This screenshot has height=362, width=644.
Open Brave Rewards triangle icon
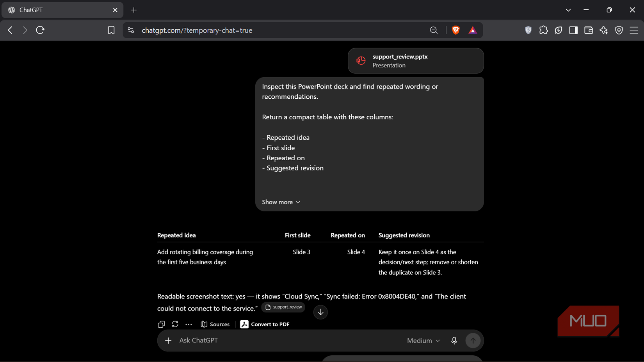coord(473,30)
